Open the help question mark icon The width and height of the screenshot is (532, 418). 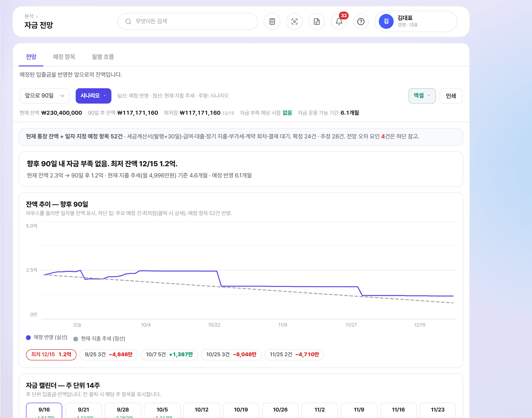tap(361, 22)
